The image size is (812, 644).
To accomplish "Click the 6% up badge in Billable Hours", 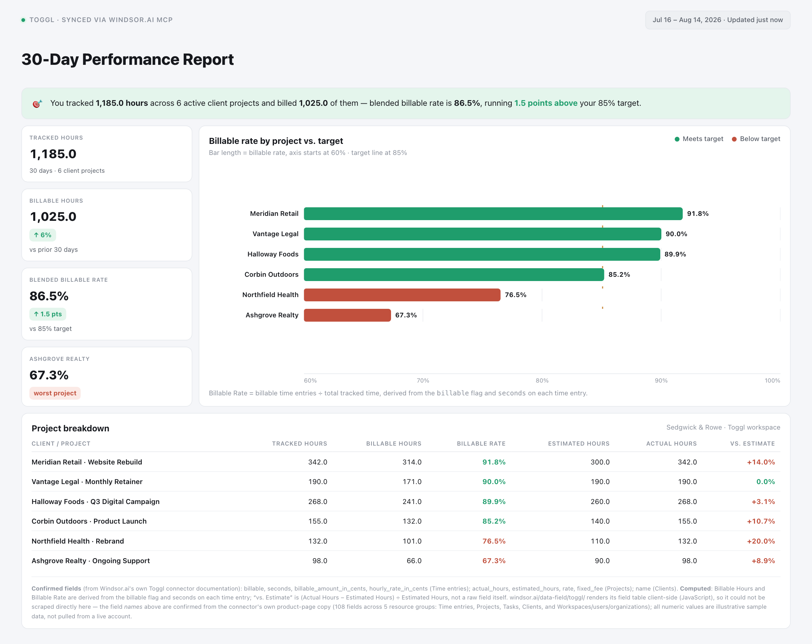I will coord(42,235).
